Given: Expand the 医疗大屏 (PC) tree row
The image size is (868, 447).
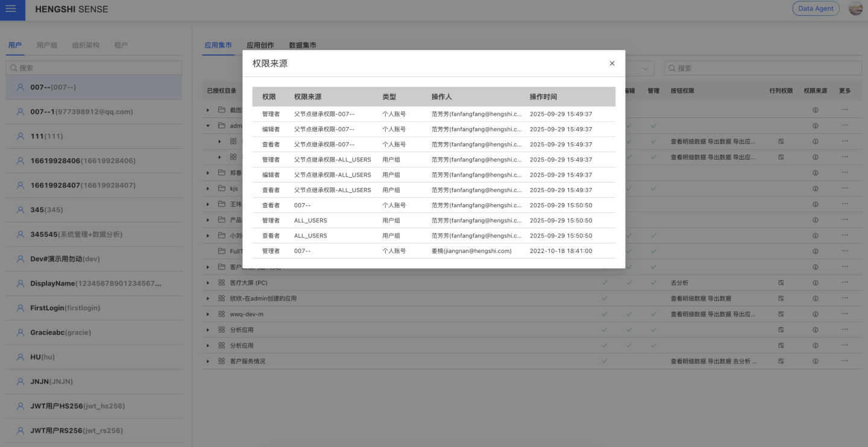Looking at the screenshot, I should coord(208,283).
